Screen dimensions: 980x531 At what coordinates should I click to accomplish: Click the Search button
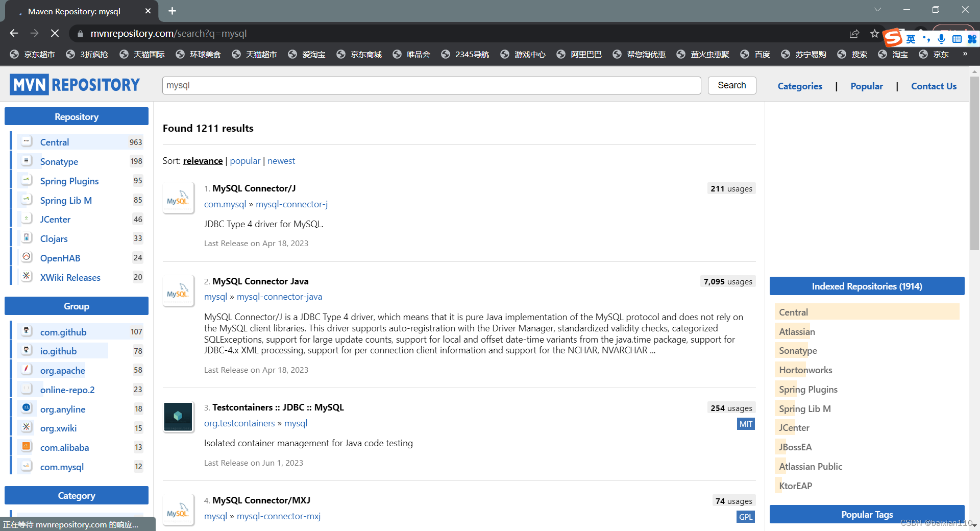point(731,85)
